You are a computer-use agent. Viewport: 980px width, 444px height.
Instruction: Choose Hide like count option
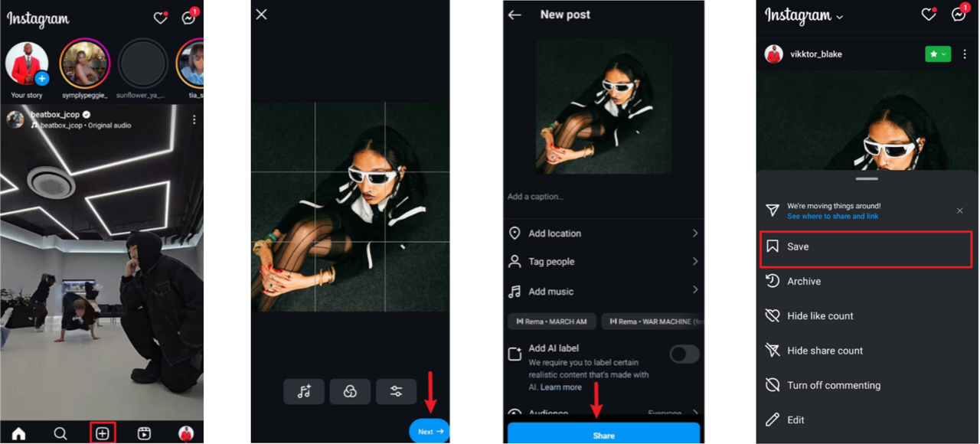click(x=866, y=315)
